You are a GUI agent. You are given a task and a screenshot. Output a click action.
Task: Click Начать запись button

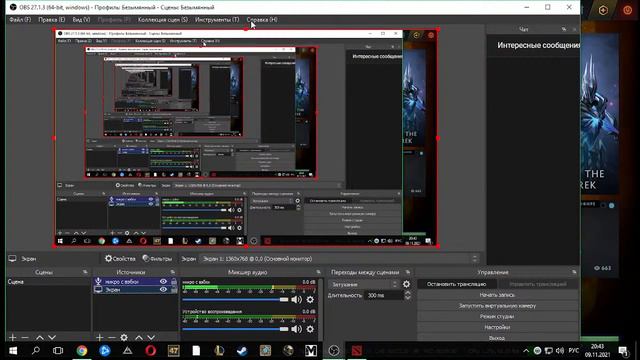(497, 295)
